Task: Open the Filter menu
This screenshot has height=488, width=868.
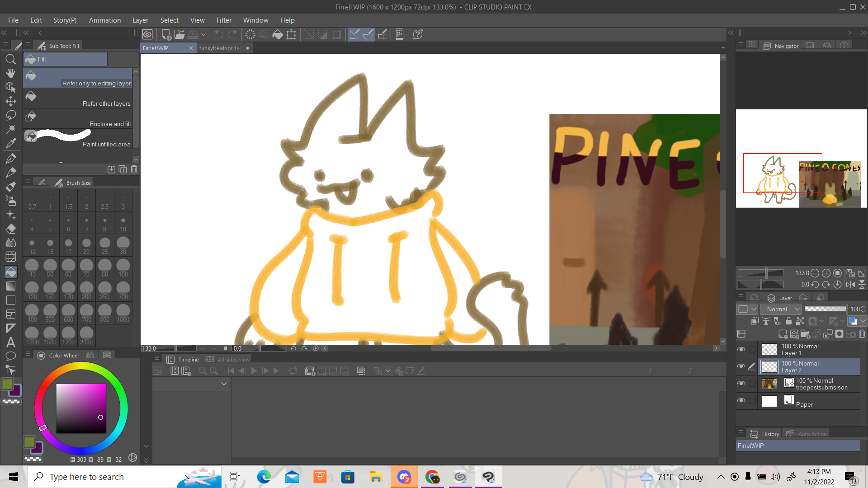Action: 224,20
